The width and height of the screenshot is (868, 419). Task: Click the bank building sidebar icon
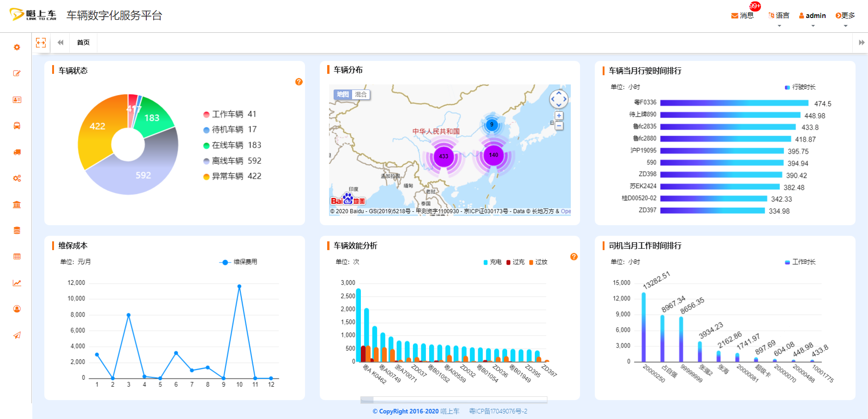[x=17, y=204]
